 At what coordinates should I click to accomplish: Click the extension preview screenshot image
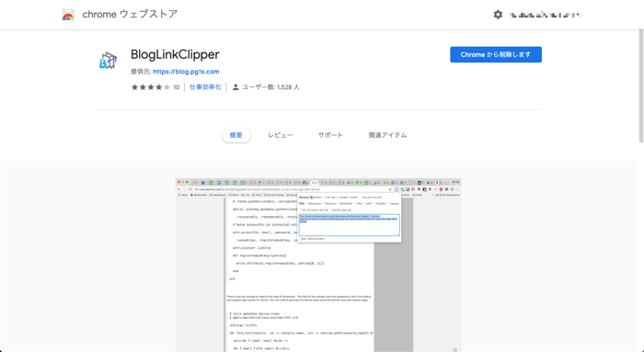(318, 265)
